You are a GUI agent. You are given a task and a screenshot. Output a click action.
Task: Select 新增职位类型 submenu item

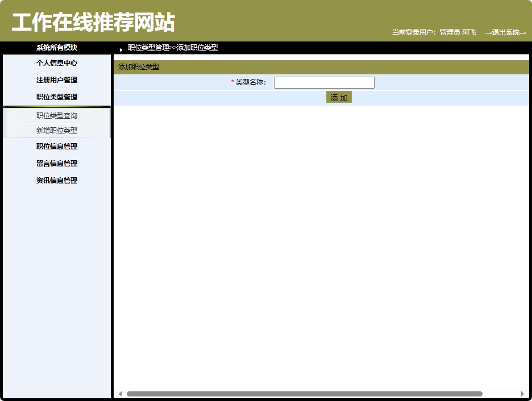coord(55,130)
